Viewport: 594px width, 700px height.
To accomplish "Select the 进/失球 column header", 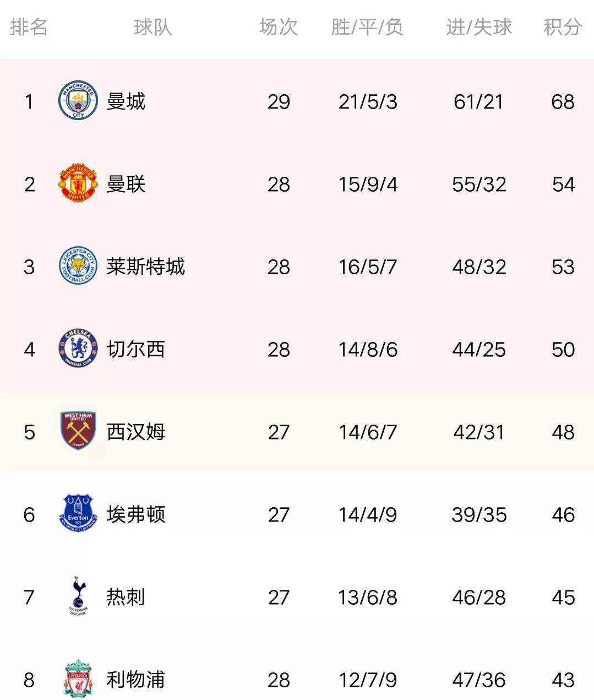I will pos(479,27).
